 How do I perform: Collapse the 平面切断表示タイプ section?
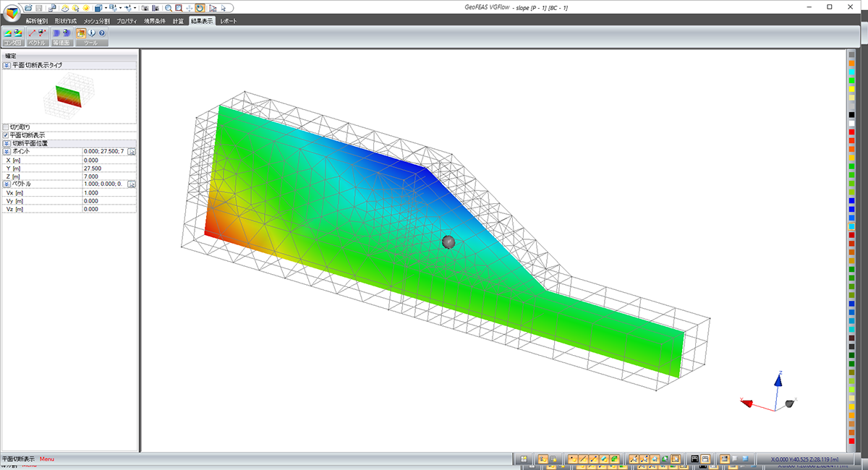point(7,65)
